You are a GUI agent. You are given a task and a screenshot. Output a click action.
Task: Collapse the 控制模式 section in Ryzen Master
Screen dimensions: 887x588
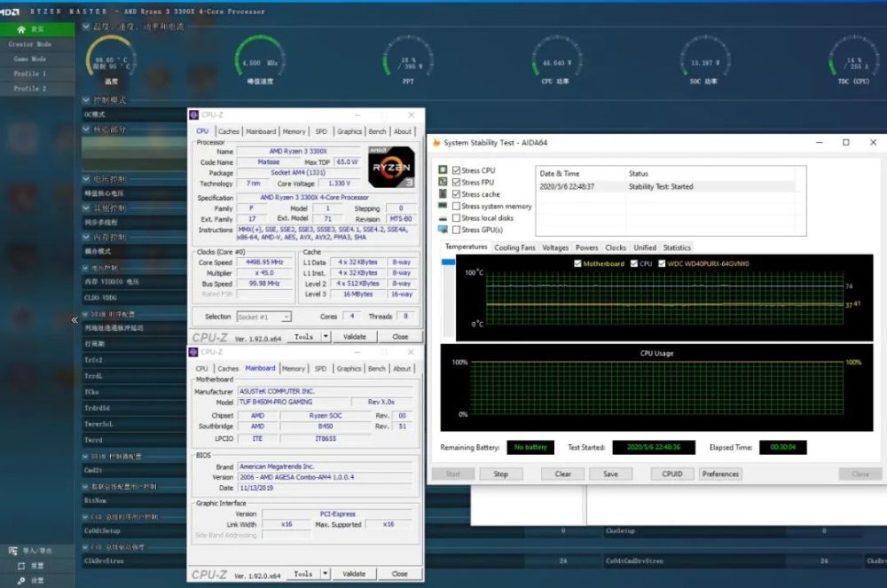point(86,100)
